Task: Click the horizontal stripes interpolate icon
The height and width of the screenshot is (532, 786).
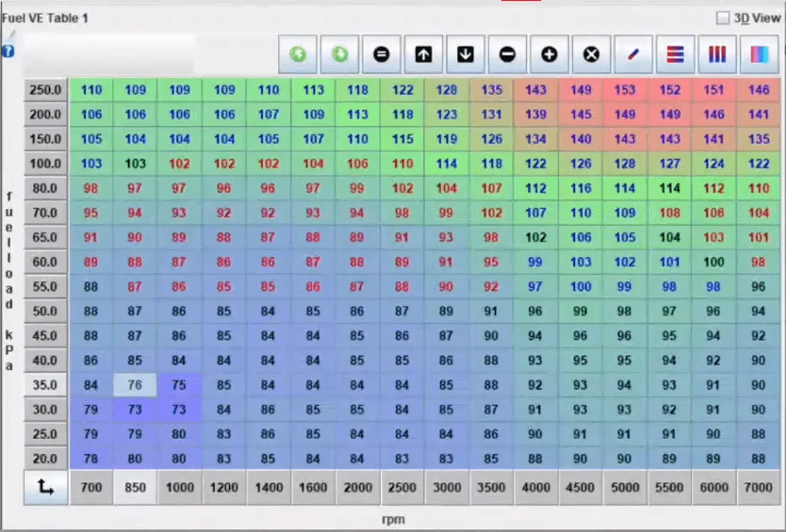Action: (x=676, y=54)
